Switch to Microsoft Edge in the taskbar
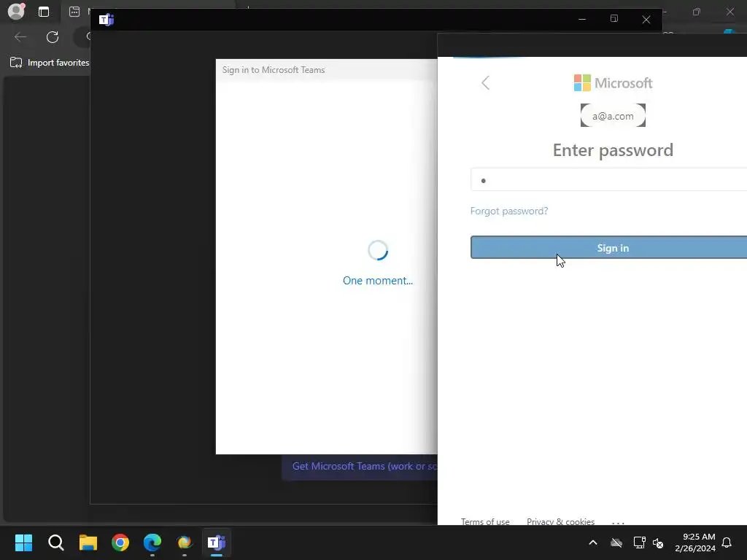Viewport: 747px width, 560px height. point(152,542)
